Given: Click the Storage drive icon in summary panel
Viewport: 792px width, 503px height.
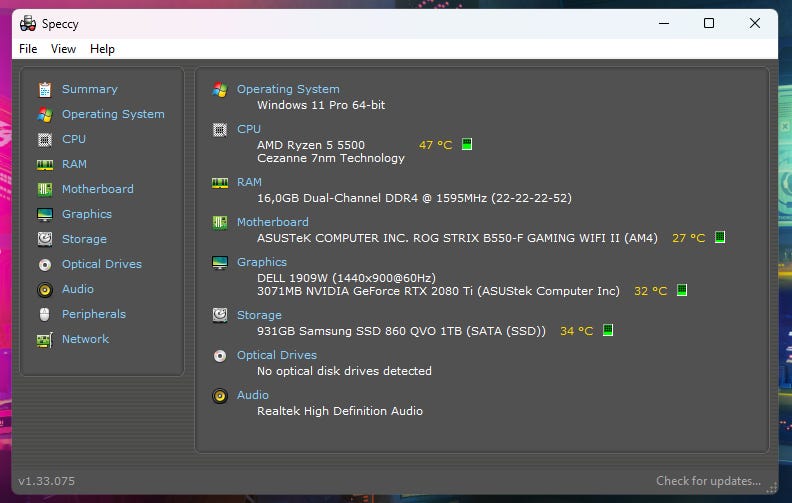Looking at the screenshot, I should [220, 315].
